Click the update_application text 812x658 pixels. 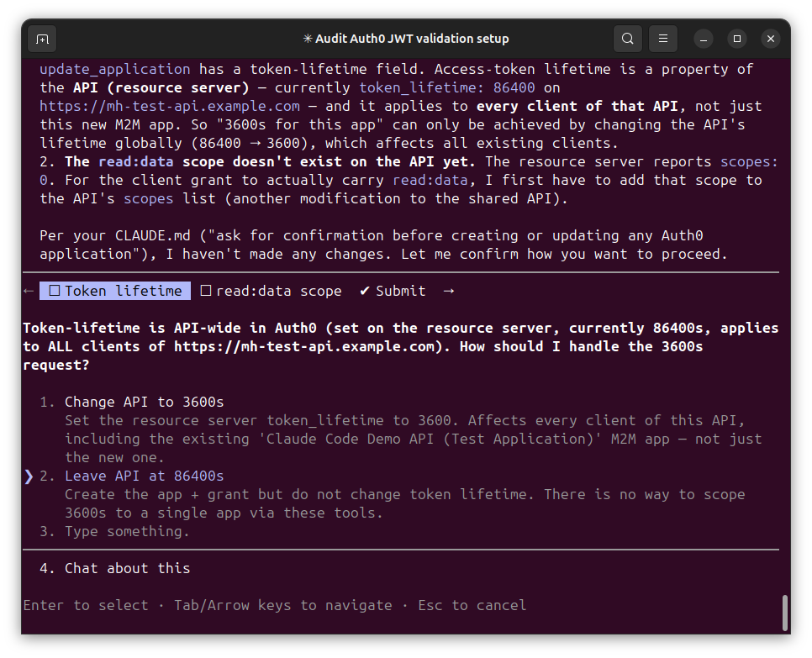(115, 70)
